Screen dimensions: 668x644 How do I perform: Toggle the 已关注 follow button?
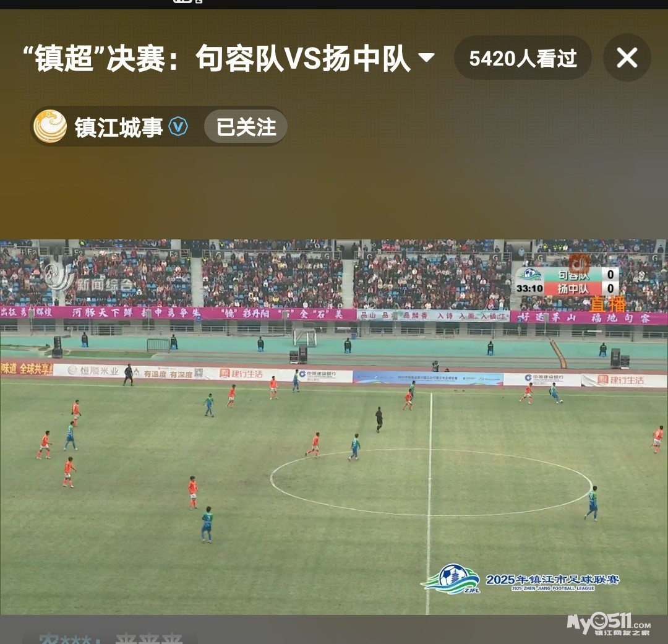(246, 127)
